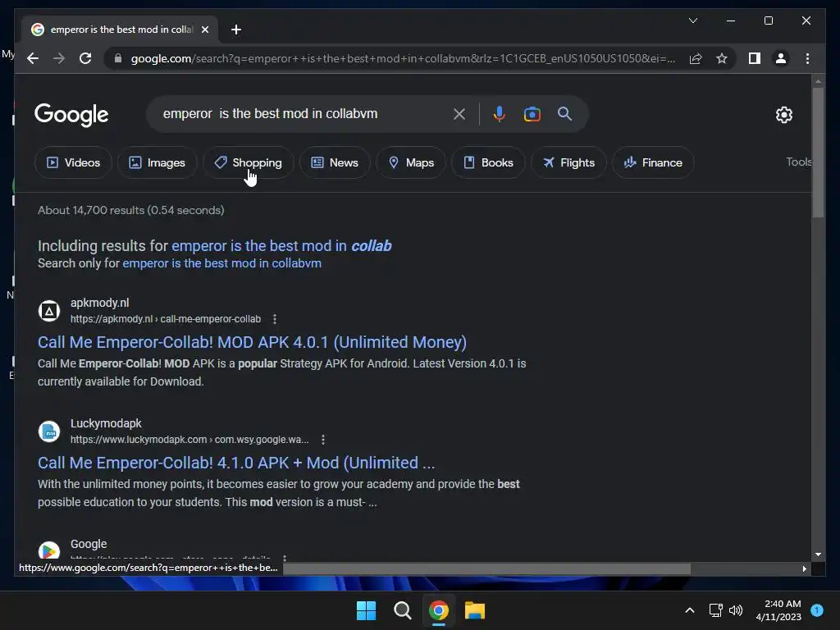Switch to the Finance results
Viewport: 840px width, 630px height.
coord(653,162)
